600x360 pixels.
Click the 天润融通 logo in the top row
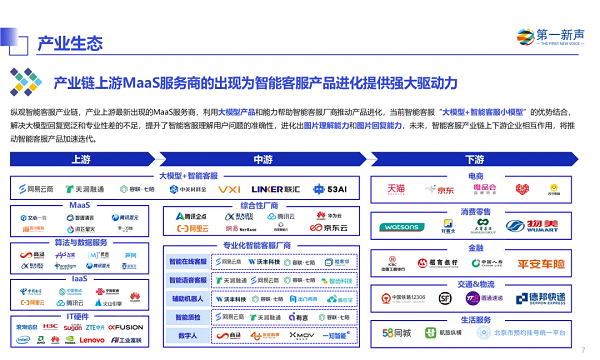tap(85, 189)
